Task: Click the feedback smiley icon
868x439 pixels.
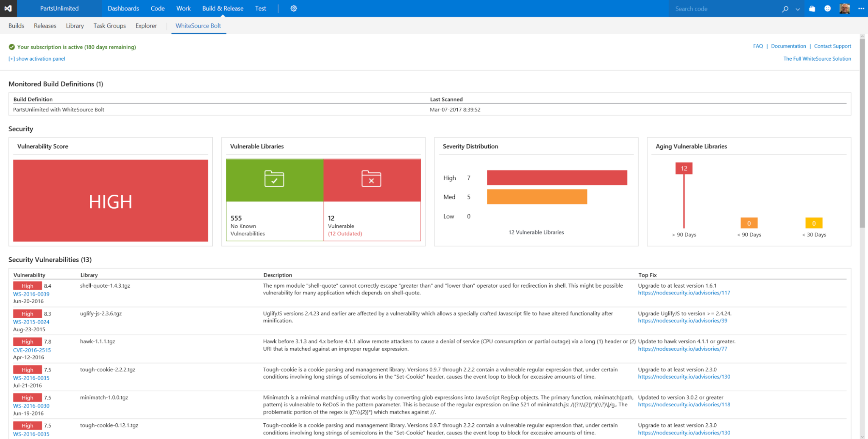Action: [827, 8]
